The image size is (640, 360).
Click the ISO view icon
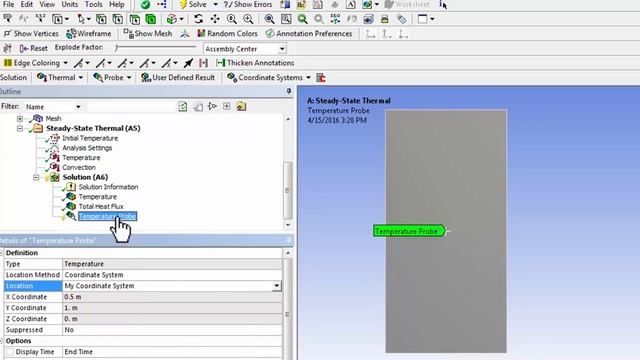tap(335, 19)
